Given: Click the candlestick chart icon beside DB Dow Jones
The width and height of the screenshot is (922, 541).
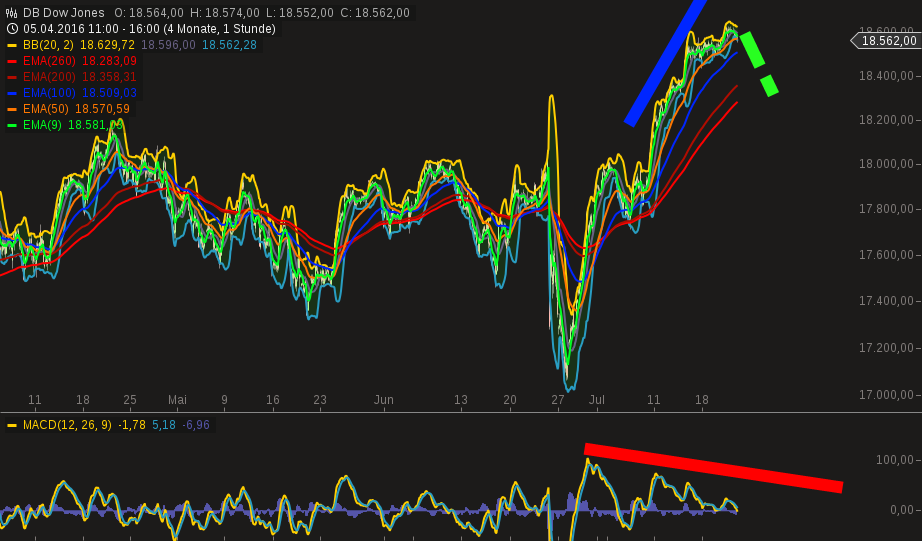Looking at the screenshot, I should [x=12, y=12].
